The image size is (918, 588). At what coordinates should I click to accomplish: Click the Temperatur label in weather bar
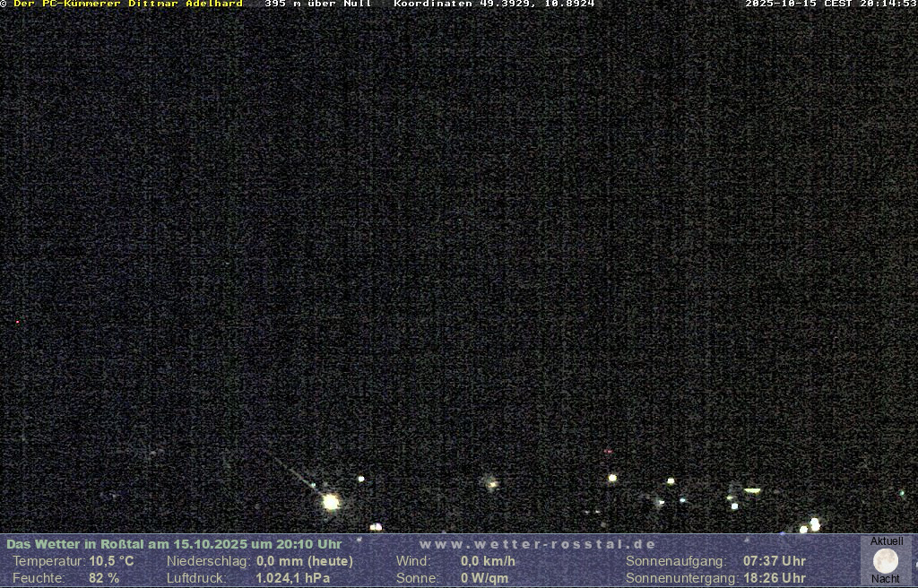tap(48, 561)
